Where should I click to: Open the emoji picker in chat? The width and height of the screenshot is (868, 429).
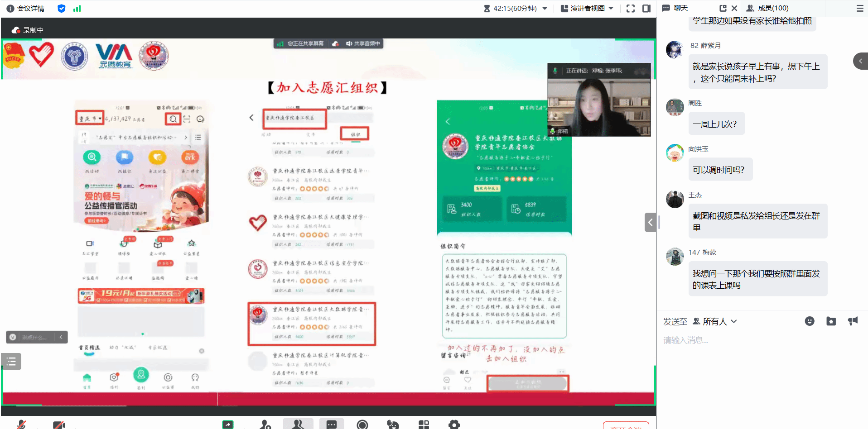coord(810,321)
